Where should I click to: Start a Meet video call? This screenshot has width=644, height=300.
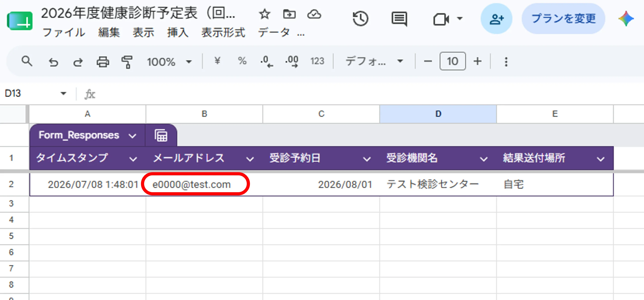pos(441,19)
